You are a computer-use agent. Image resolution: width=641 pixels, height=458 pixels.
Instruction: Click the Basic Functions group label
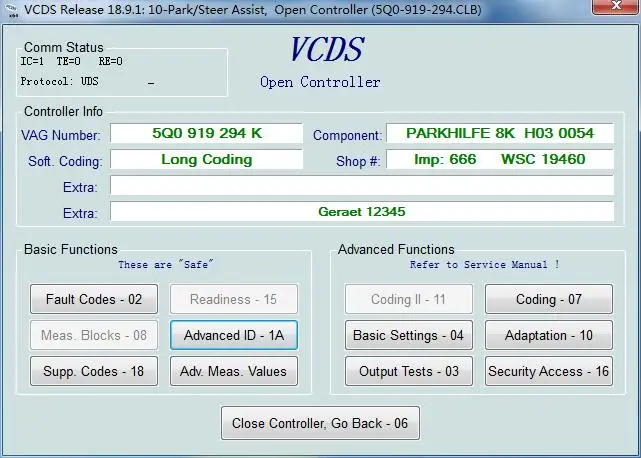[x=71, y=249]
